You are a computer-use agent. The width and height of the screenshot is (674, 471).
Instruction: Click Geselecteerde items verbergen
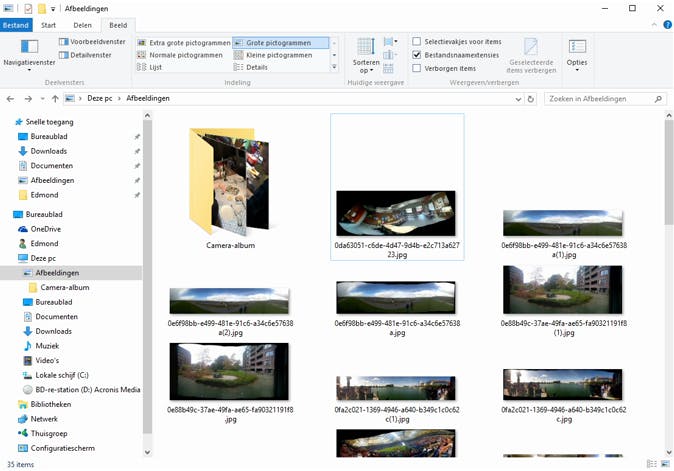click(x=531, y=56)
